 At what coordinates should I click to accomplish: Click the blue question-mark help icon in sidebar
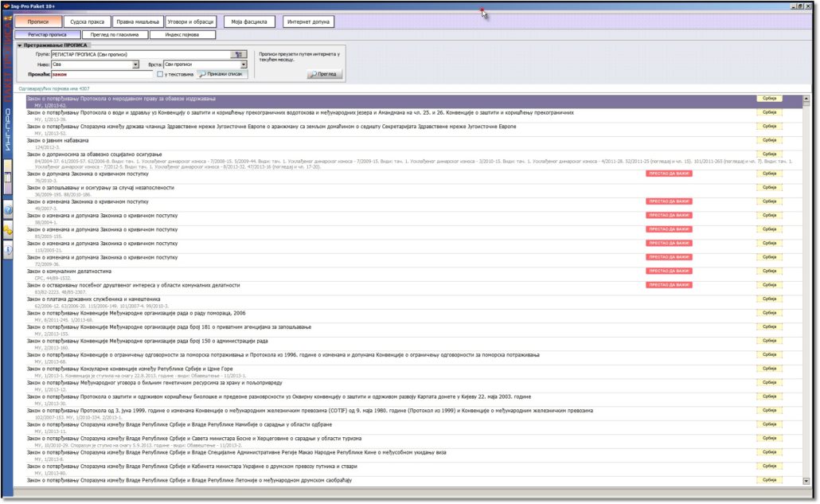point(8,210)
